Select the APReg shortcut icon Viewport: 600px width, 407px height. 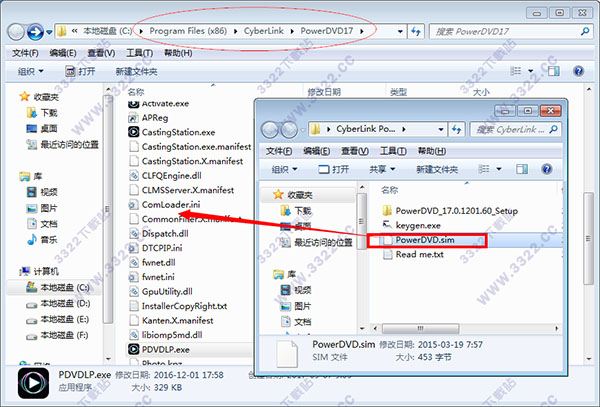pyautogui.click(x=133, y=118)
